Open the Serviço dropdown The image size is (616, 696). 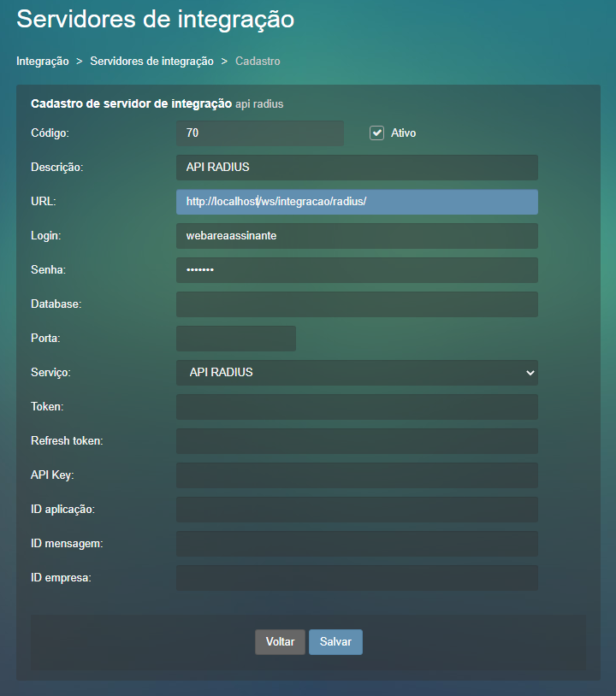357,373
